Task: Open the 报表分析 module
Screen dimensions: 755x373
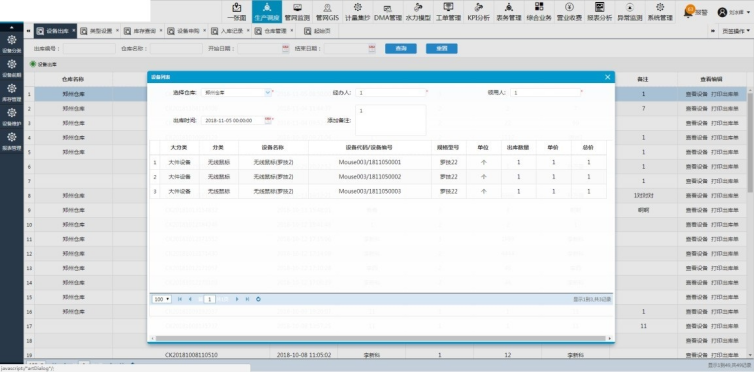Action: pyautogui.click(x=599, y=12)
